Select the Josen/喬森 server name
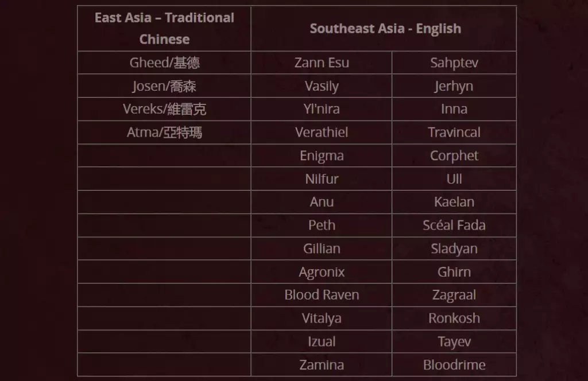The height and width of the screenshot is (381, 588). click(x=164, y=86)
